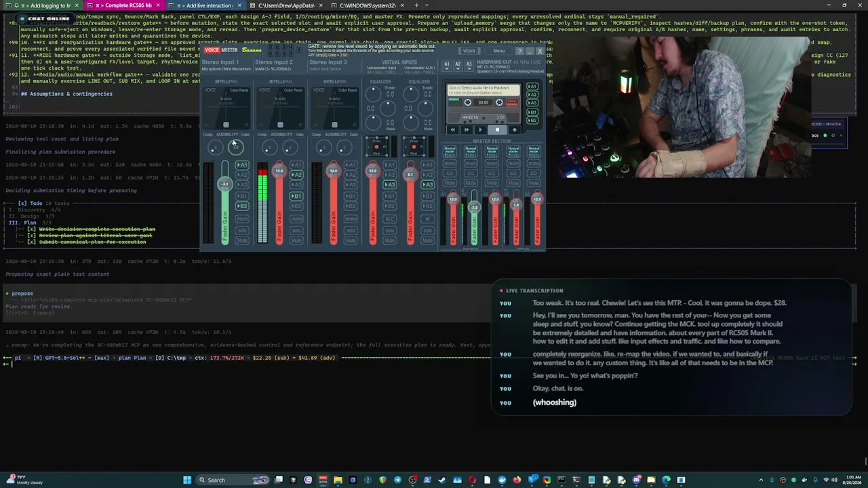Open hardware out A3 device dropdown
This screenshot has width=868, height=488.
(469, 65)
